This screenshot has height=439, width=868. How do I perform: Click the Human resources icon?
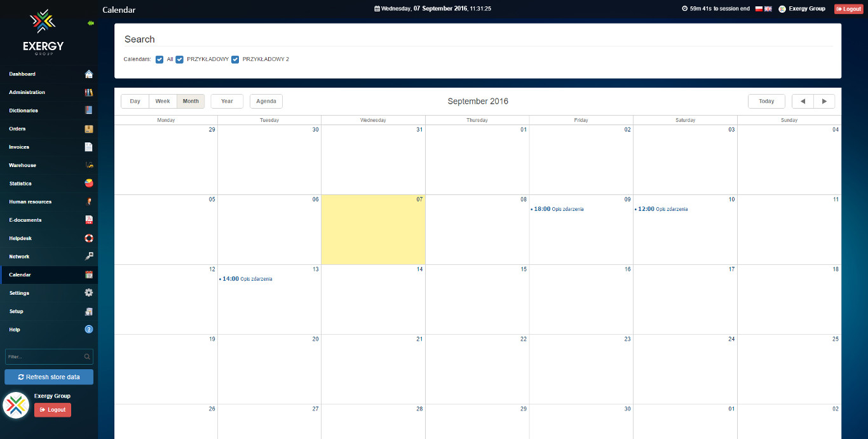(89, 202)
